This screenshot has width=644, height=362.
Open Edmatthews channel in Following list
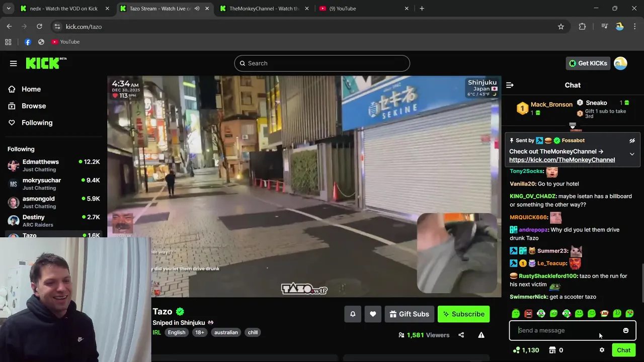[53, 165]
